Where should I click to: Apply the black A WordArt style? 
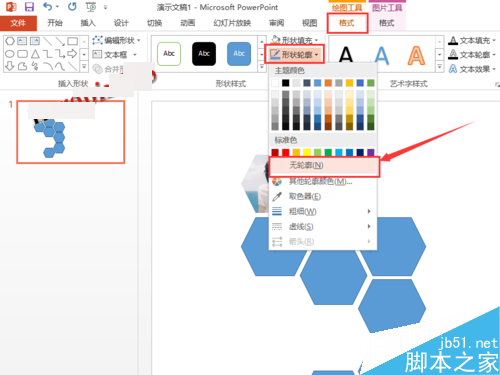pyautogui.click(x=346, y=54)
